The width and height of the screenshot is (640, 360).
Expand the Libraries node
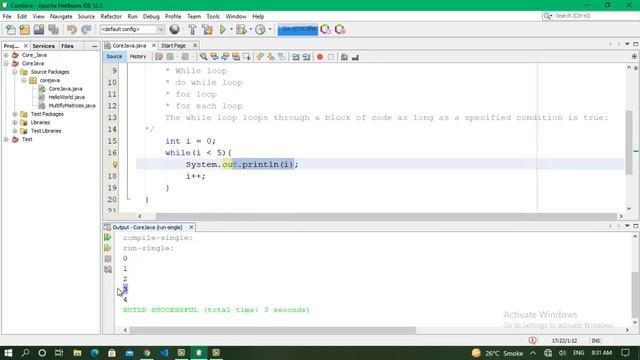15,122
